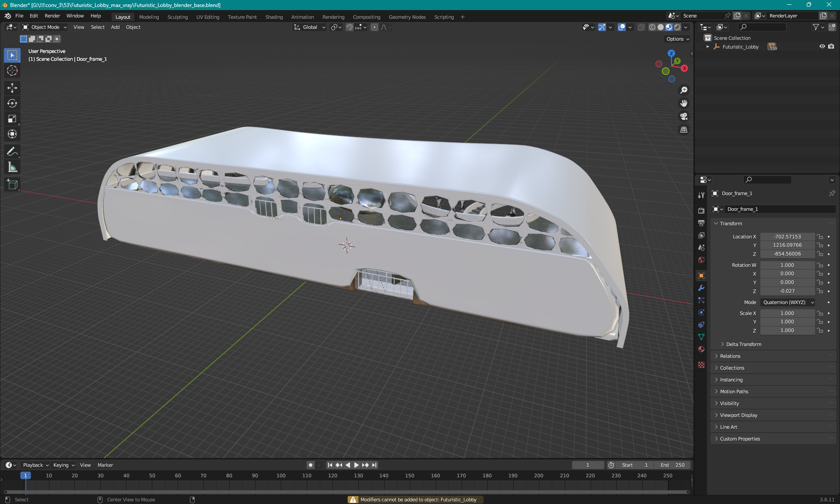Switch rotation mode Quaternion dropdown
Viewport: 840px width, 504px height.
[x=787, y=302]
